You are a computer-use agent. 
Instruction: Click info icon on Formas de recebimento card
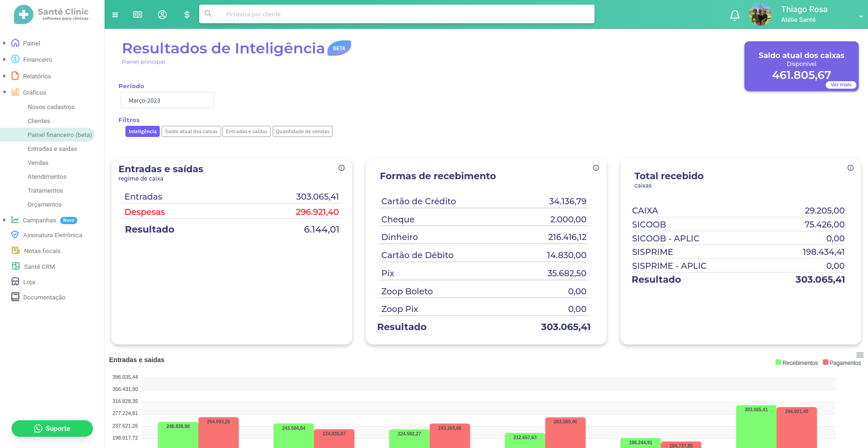click(596, 168)
